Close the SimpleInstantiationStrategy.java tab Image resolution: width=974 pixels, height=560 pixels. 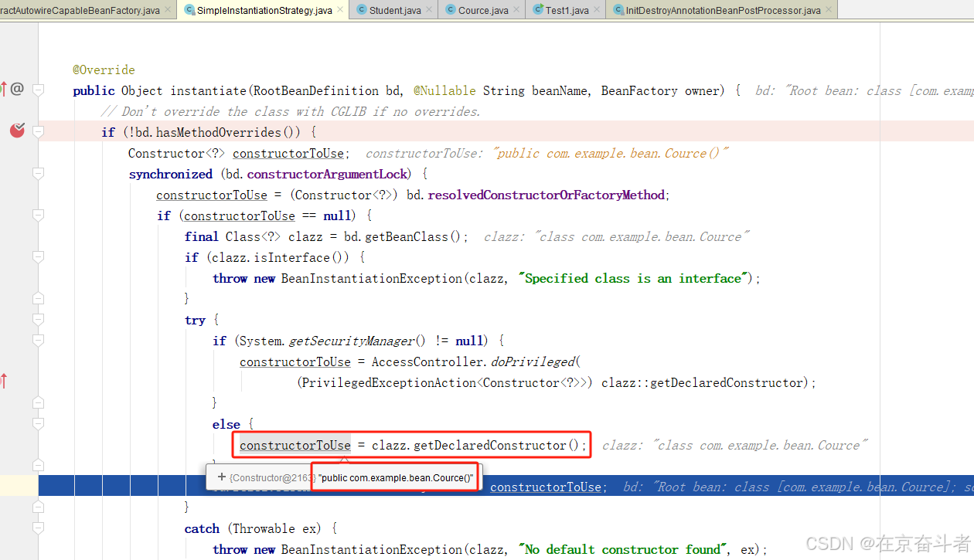pyautogui.click(x=340, y=10)
